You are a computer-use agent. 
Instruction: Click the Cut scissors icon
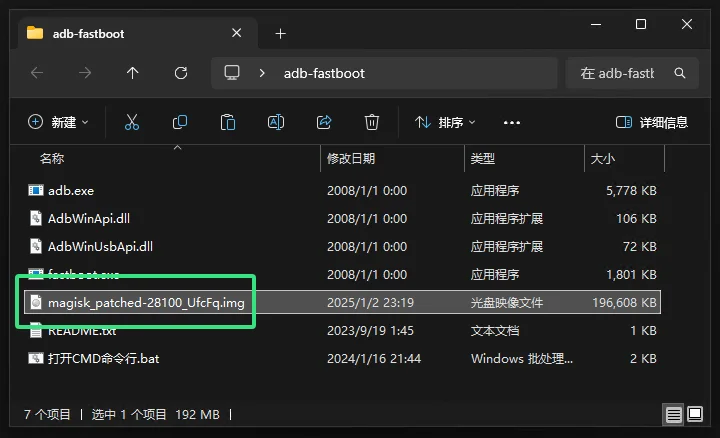132,122
